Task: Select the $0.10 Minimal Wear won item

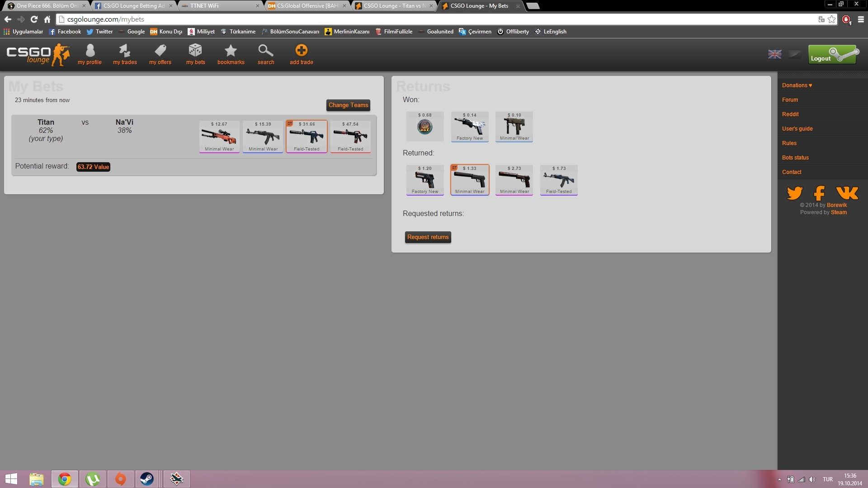Action: tap(514, 127)
